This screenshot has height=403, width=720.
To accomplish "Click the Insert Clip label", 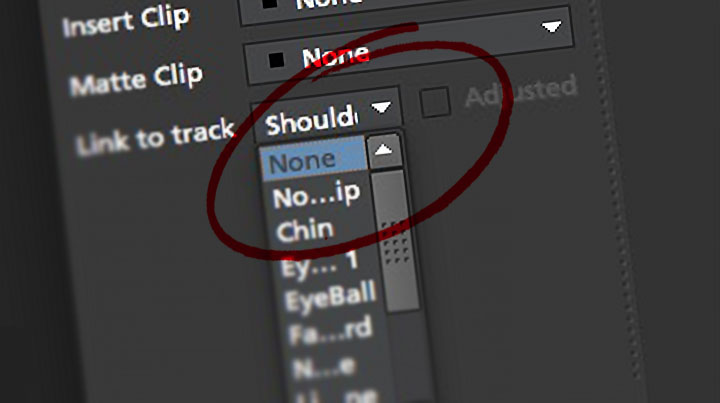I will pyautogui.click(x=126, y=22).
